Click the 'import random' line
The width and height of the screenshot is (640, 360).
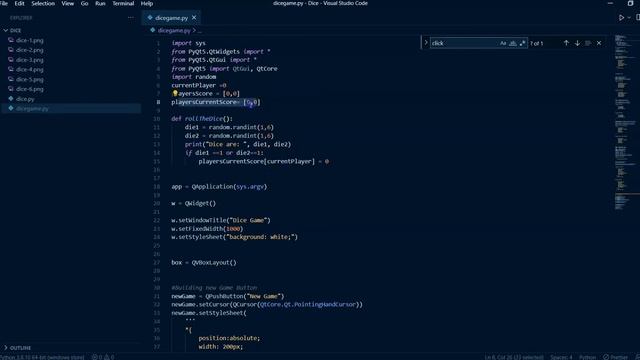194,77
